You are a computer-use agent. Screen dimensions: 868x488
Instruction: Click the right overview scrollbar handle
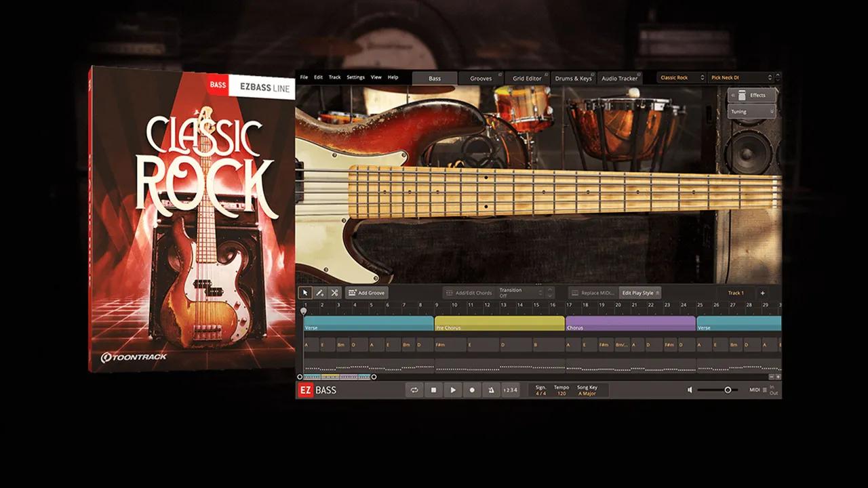[374, 377]
